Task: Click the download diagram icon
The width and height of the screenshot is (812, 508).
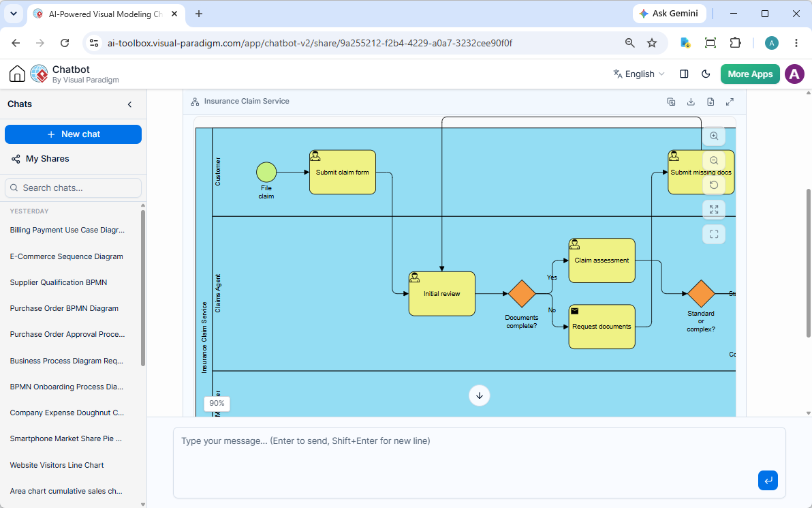Action: point(691,102)
